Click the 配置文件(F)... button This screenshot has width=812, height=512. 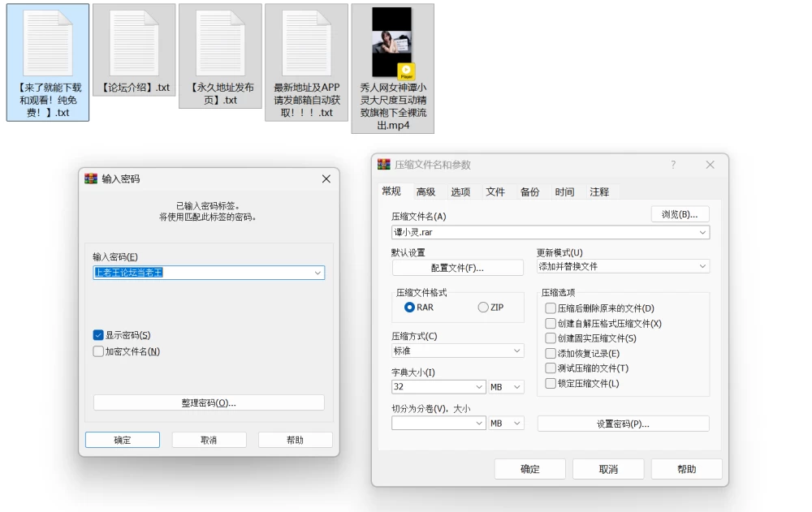458,268
